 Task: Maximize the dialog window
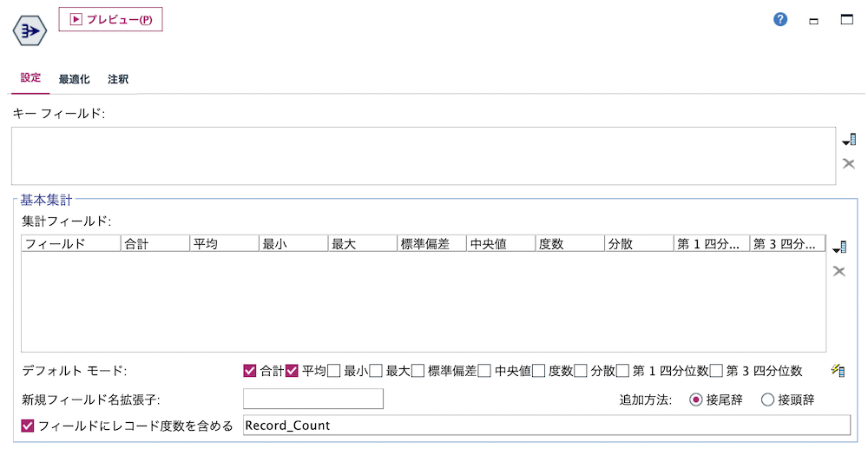point(847,19)
